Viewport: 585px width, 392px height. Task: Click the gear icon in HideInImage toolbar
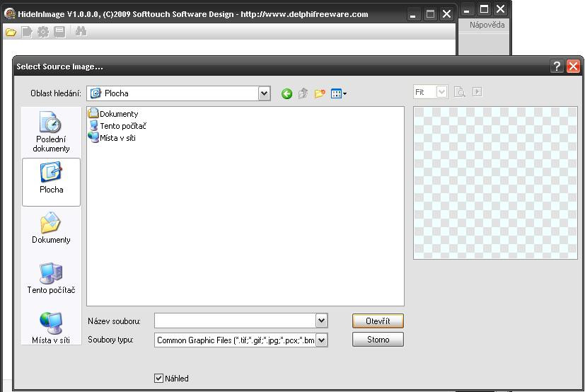(43, 32)
